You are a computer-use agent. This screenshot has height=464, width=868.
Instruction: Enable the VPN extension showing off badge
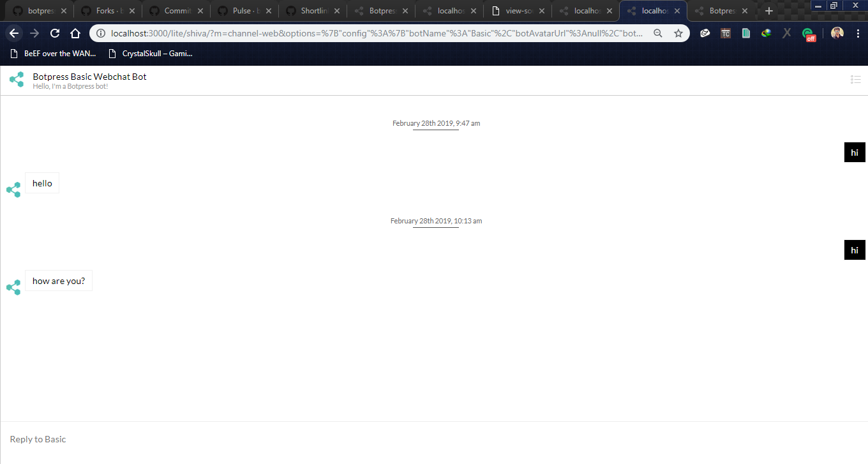point(808,33)
